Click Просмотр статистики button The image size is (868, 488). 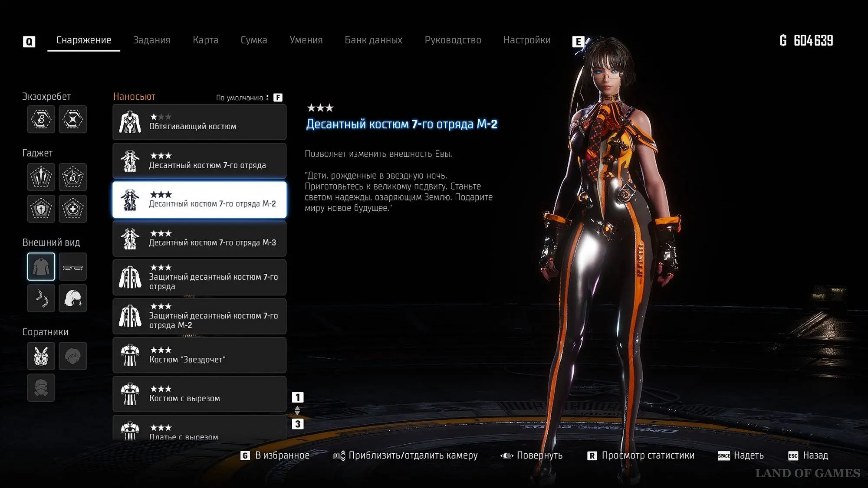click(648, 455)
